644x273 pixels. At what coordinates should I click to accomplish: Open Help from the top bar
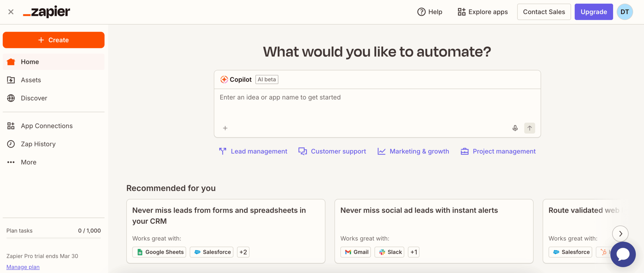[x=430, y=12]
